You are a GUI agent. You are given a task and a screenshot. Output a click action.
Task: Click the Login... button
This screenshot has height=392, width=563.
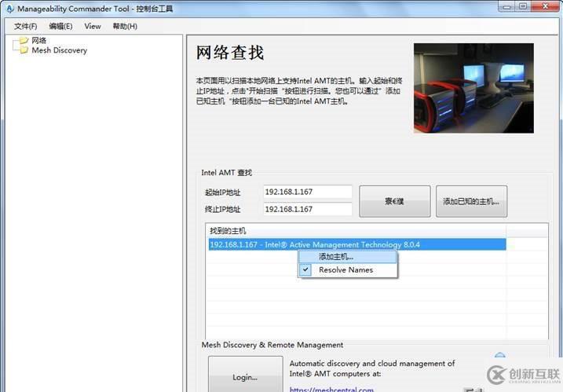[x=245, y=376]
